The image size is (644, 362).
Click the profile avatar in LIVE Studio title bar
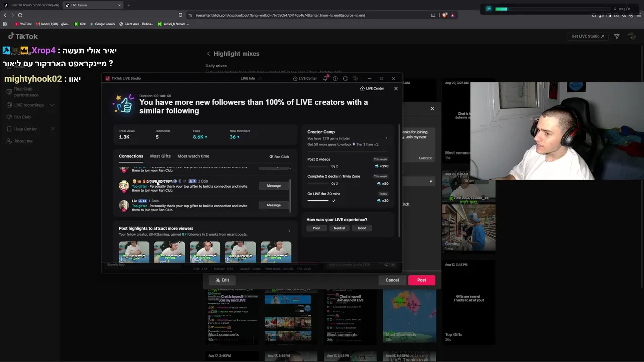click(355, 78)
